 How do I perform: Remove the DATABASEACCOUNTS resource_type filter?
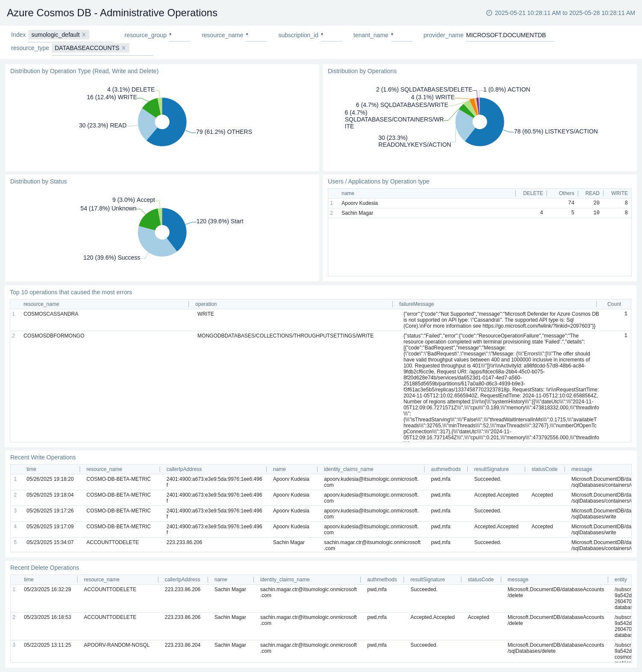click(124, 48)
